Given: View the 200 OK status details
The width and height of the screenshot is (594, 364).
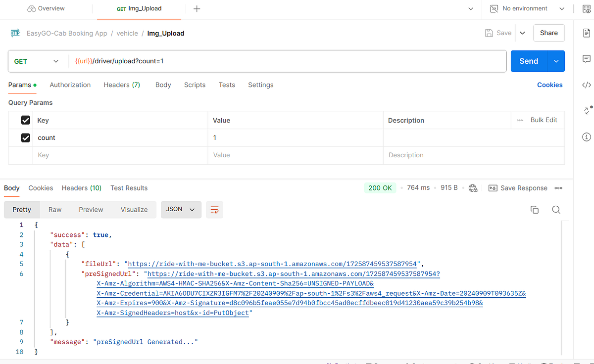Looking at the screenshot, I should [x=380, y=188].
